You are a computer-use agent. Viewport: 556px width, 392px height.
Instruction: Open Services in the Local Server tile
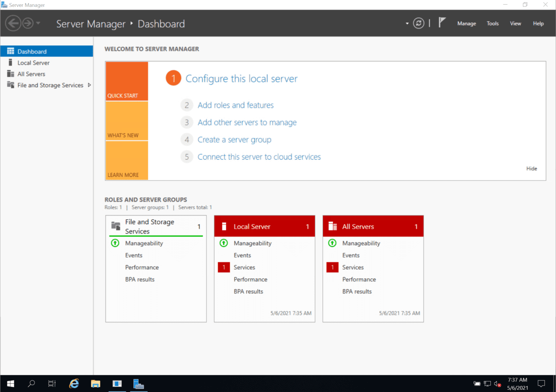245,267
